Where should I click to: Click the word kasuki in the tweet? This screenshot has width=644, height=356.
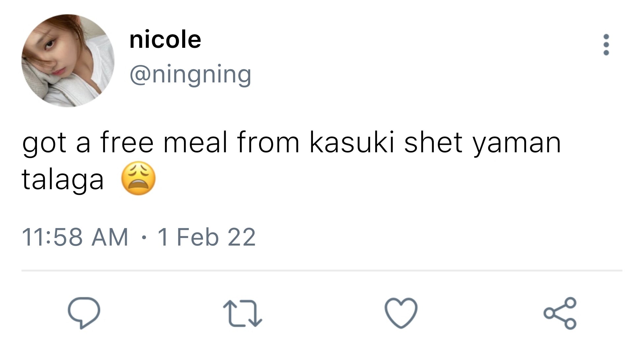pos(352,142)
